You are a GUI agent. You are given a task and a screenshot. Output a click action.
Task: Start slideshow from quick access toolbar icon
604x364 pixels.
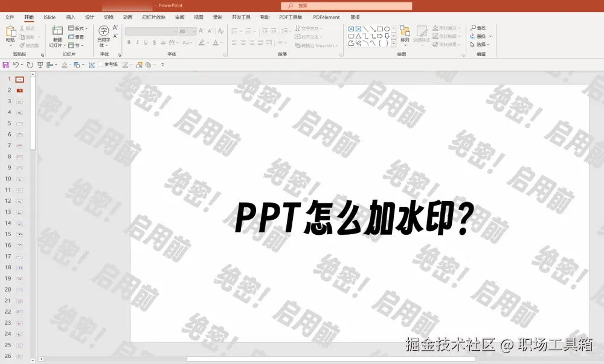coord(40,65)
